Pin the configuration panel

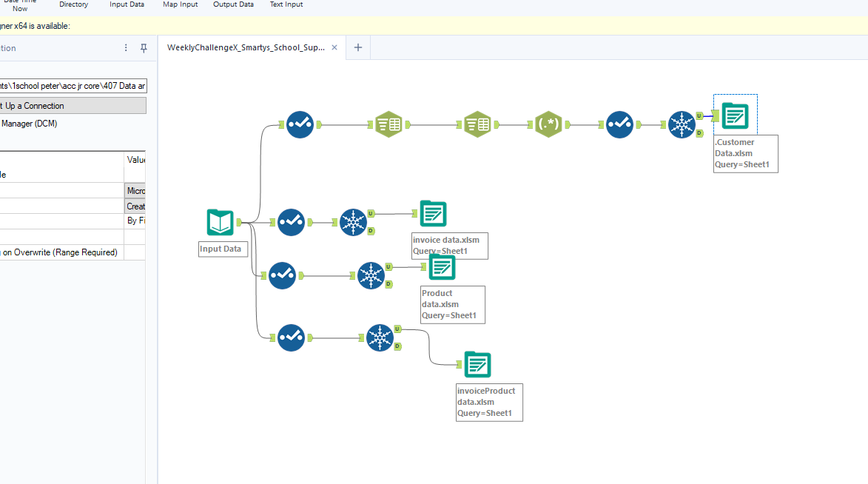(x=144, y=48)
